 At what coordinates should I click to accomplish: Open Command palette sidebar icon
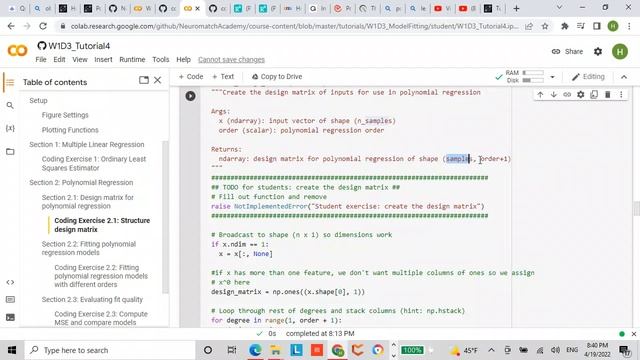click(10, 300)
